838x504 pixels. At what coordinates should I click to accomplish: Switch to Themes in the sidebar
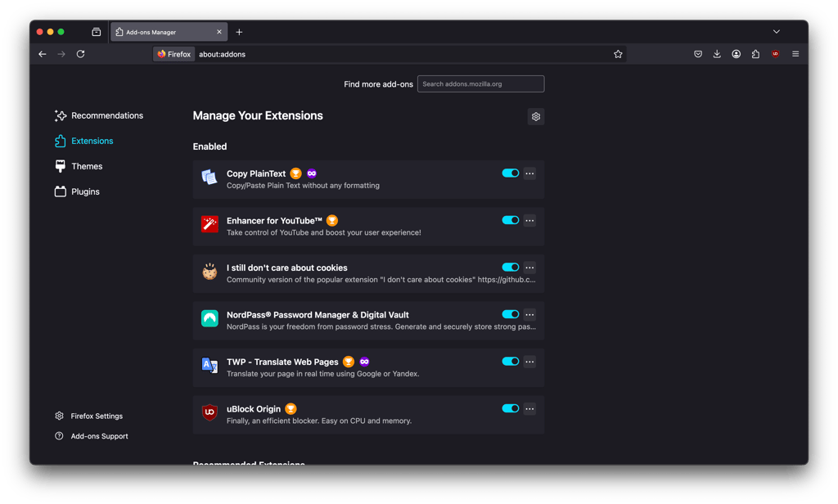click(x=79, y=166)
